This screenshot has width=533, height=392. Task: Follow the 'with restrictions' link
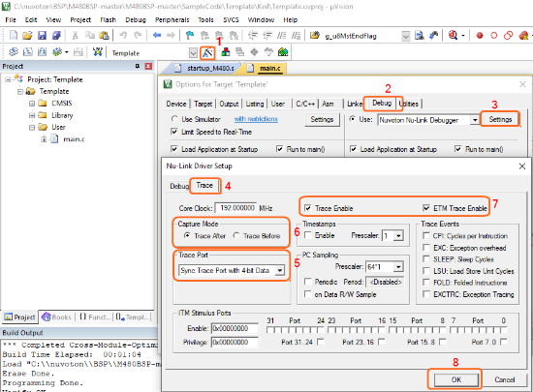tap(256, 119)
